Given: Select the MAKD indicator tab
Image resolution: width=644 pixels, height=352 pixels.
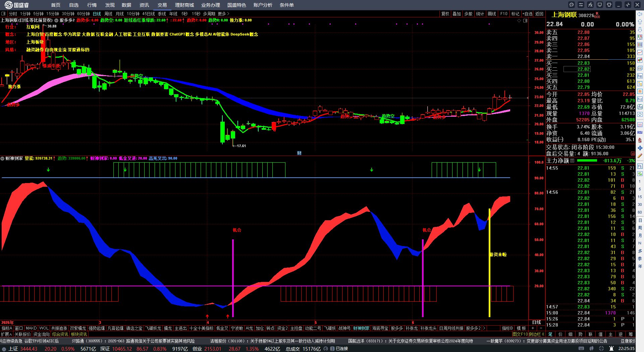Looking at the screenshot, I should click(31, 328).
